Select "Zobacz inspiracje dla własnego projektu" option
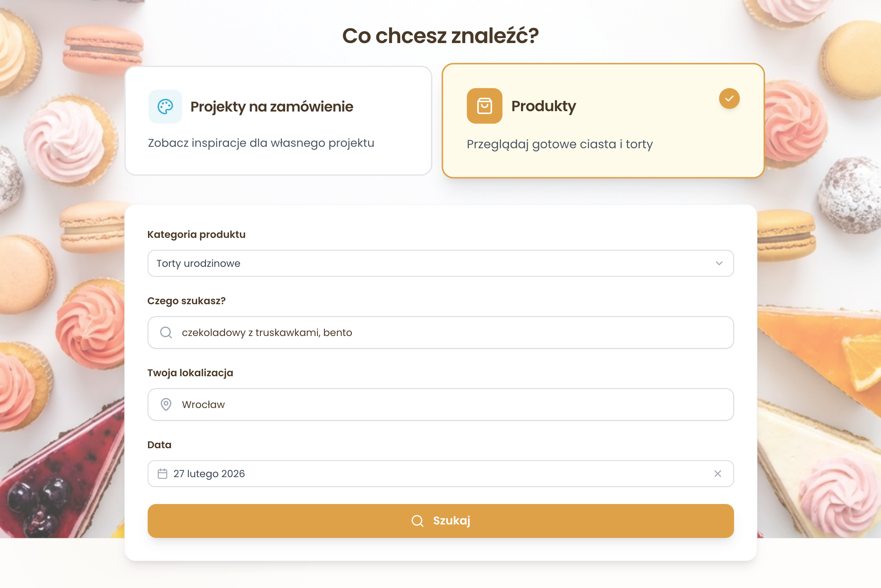 tap(261, 143)
